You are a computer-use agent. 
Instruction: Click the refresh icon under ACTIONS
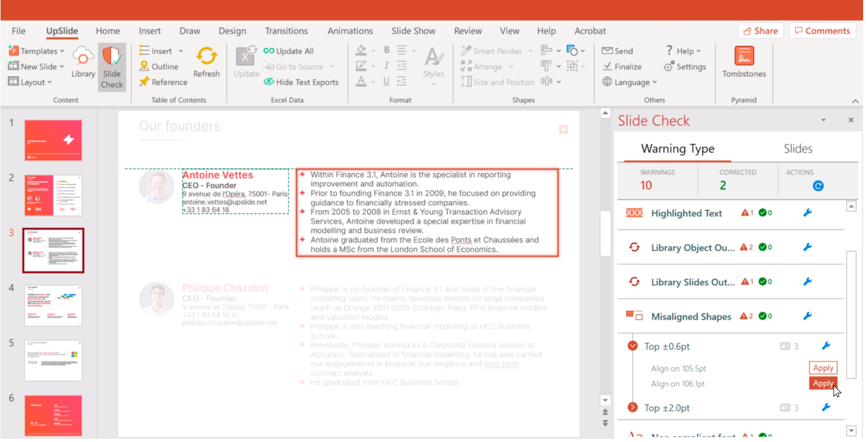point(818,186)
